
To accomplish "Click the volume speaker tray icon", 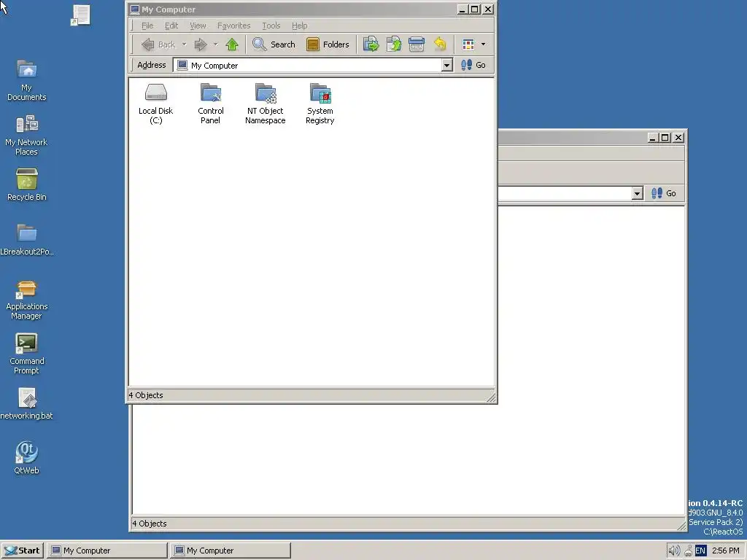I will click(674, 551).
